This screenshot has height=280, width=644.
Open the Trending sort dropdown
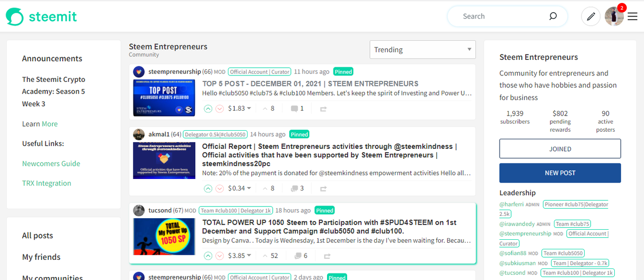(423, 50)
